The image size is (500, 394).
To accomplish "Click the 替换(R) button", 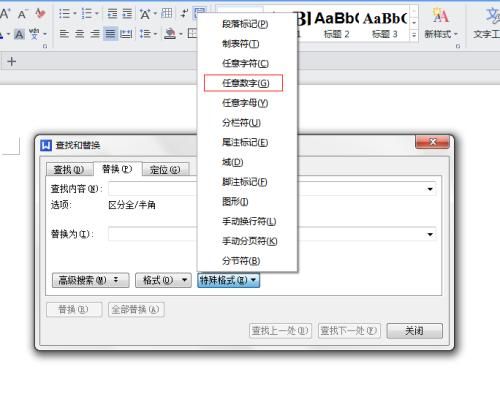I will tap(74, 310).
